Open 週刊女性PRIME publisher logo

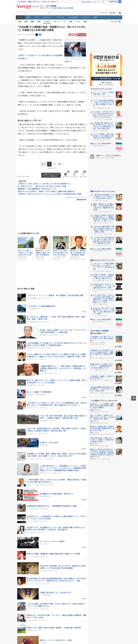coord(77,35)
